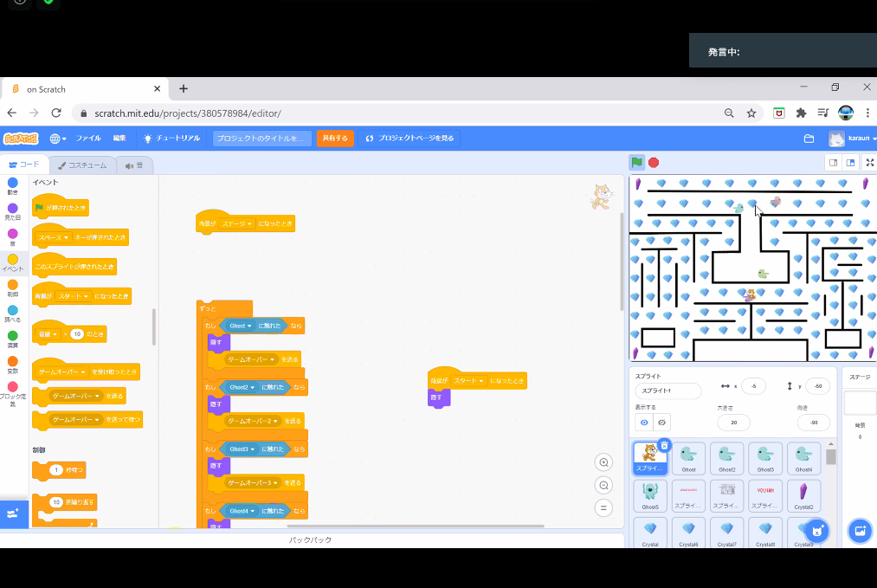The height and width of the screenshot is (588, 877).
Task: Select the イベント (Events) block category
Action: [x=13, y=263]
